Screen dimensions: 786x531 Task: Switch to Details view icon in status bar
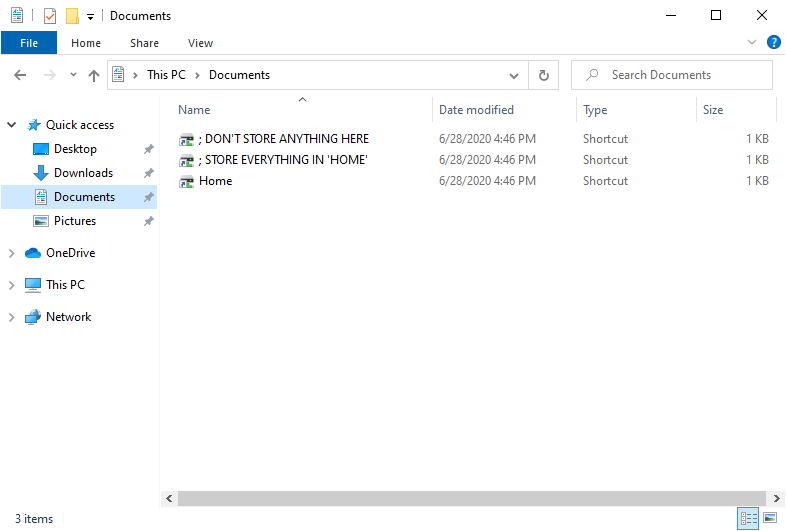pos(748,518)
